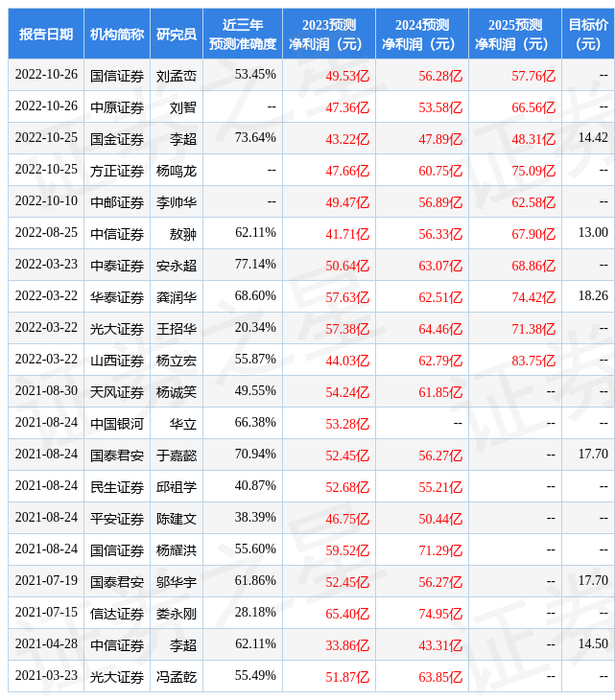Select researcher name 杨鸣龙
Viewport: 615px width, 700px height.
coord(177,171)
